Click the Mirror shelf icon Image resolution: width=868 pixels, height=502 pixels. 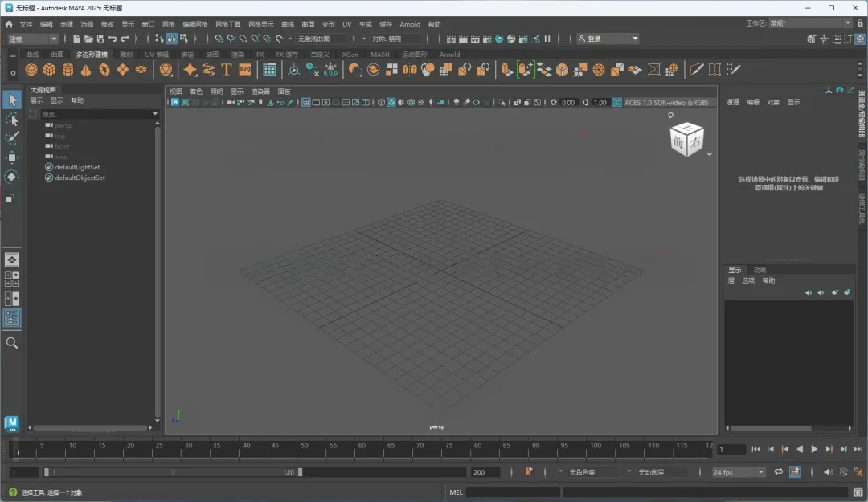click(x=410, y=70)
